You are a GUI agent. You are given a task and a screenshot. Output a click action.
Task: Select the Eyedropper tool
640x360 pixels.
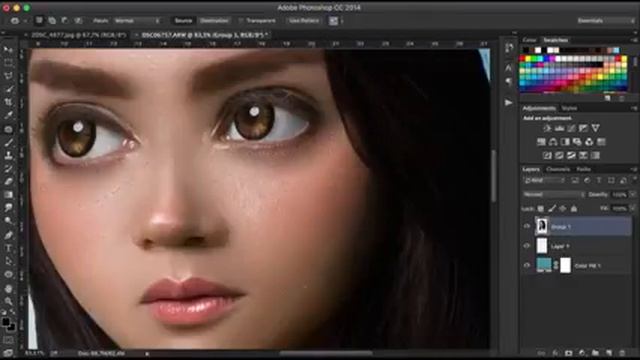click(8, 116)
